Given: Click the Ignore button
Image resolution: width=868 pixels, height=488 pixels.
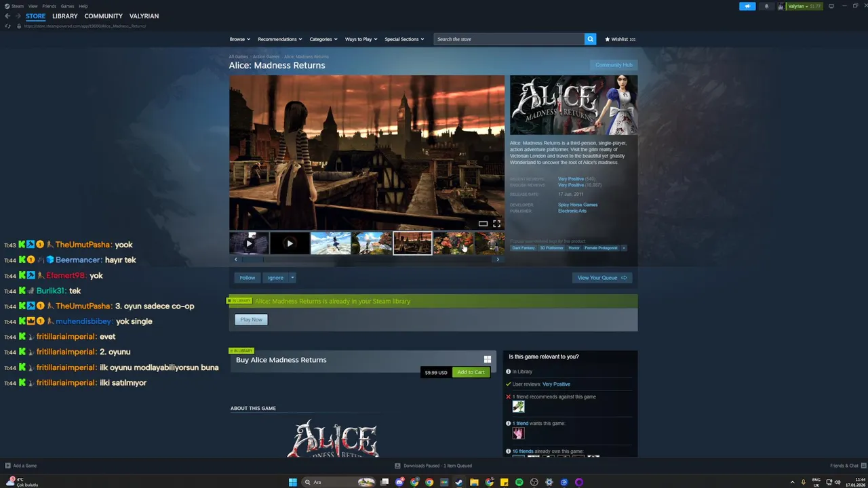Looking at the screenshot, I should (275, 277).
